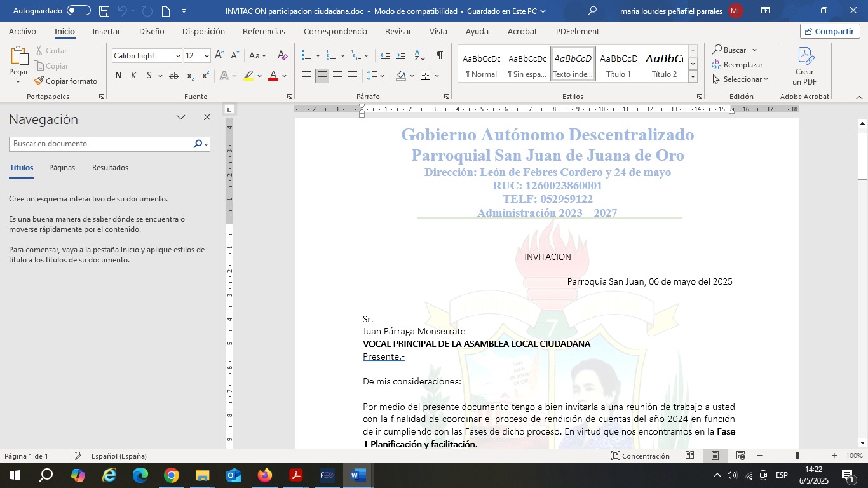Adjust the zoom slider in status bar
The image size is (868, 488).
coord(797,456)
